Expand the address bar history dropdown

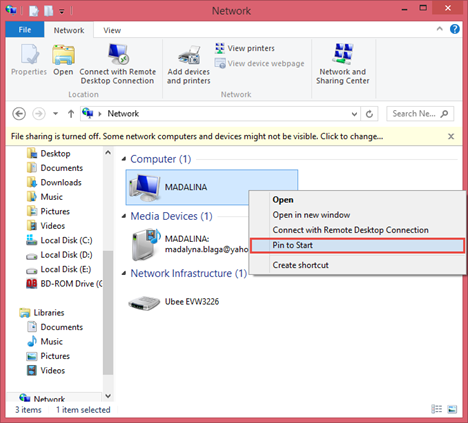pos(354,114)
